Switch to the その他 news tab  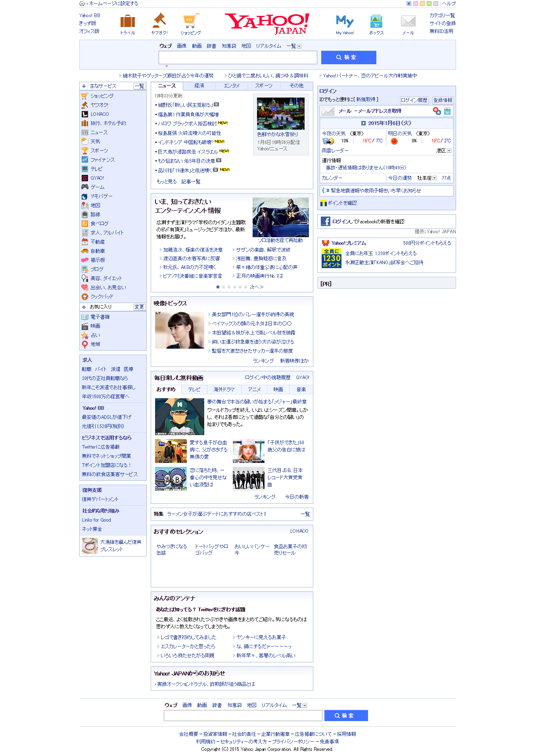[296, 86]
